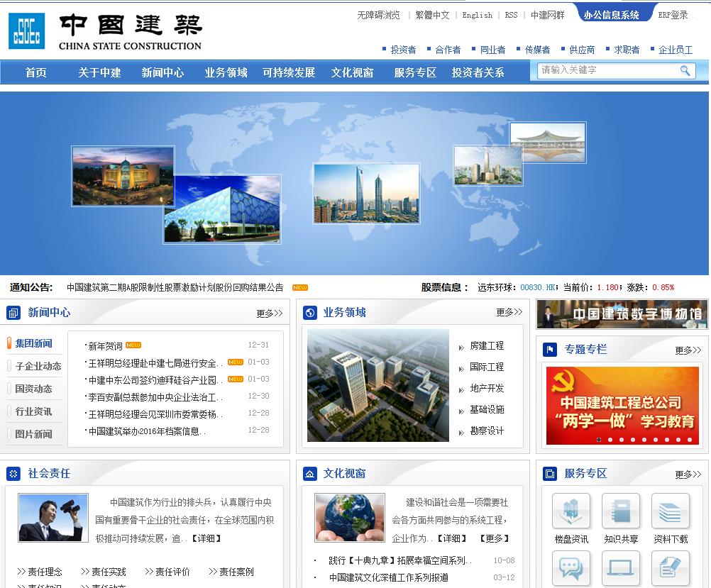This screenshot has width=711, height=588.
Task: Click the 专题专栏 flag icon
Action: pos(550,350)
